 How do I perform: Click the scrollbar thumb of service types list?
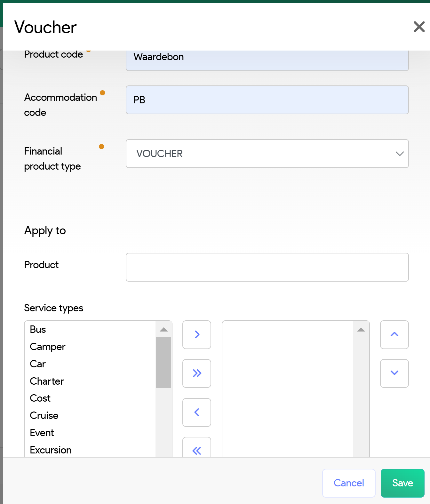click(x=163, y=362)
